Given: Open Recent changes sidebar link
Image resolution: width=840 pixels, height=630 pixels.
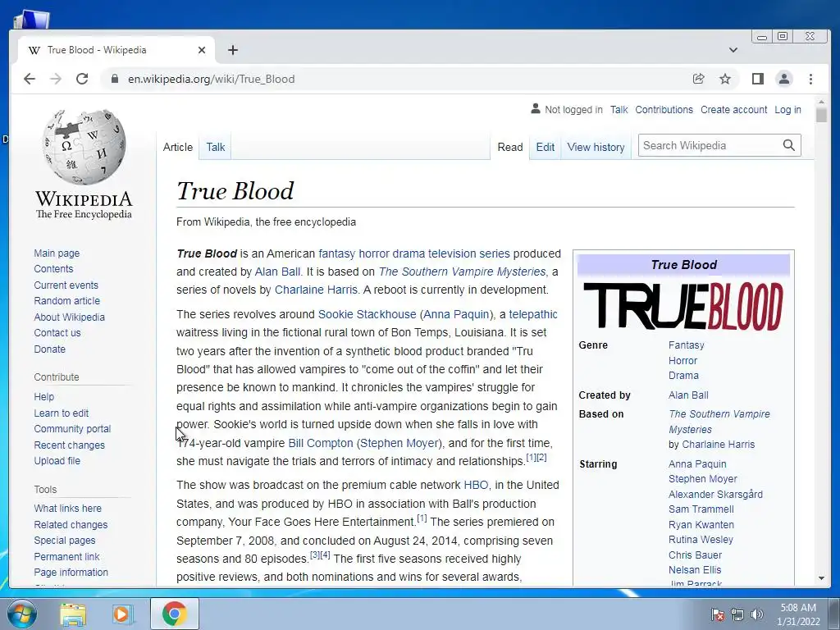Looking at the screenshot, I should [69, 445].
